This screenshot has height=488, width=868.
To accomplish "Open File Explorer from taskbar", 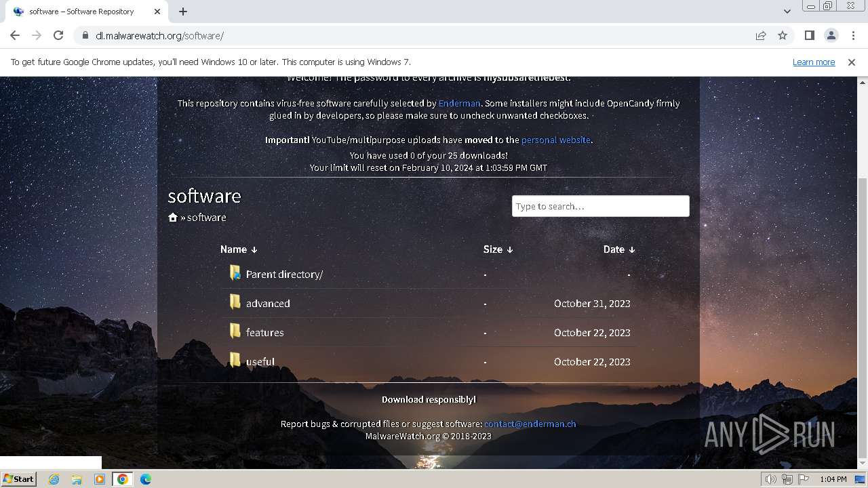I will [x=77, y=479].
